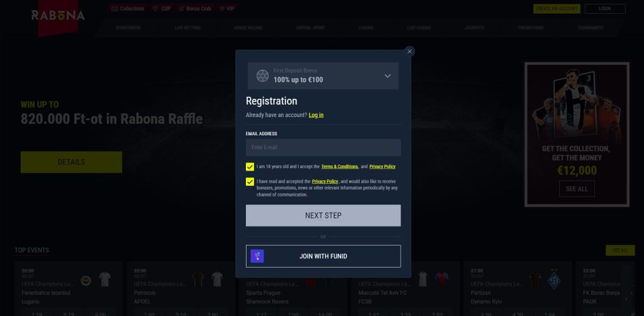Click the Rabona logo
The height and width of the screenshot is (316, 644).
pyautogui.click(x=58, y=16)
